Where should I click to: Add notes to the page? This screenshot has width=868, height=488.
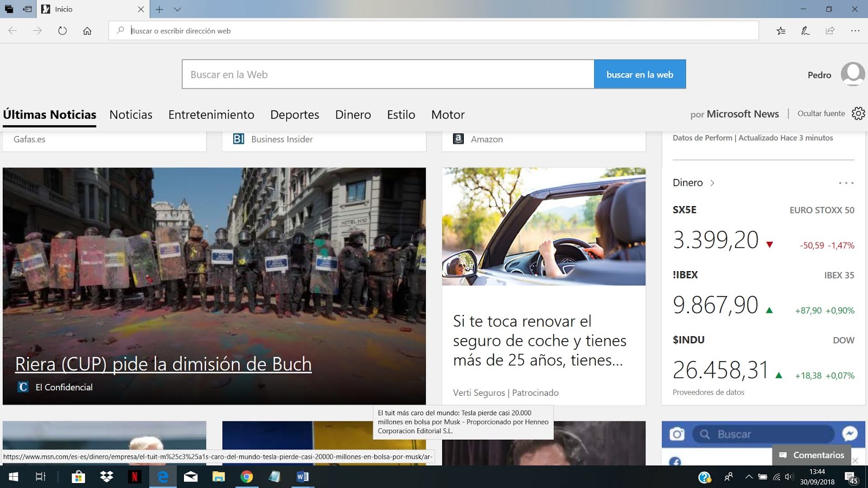point(806,31)
